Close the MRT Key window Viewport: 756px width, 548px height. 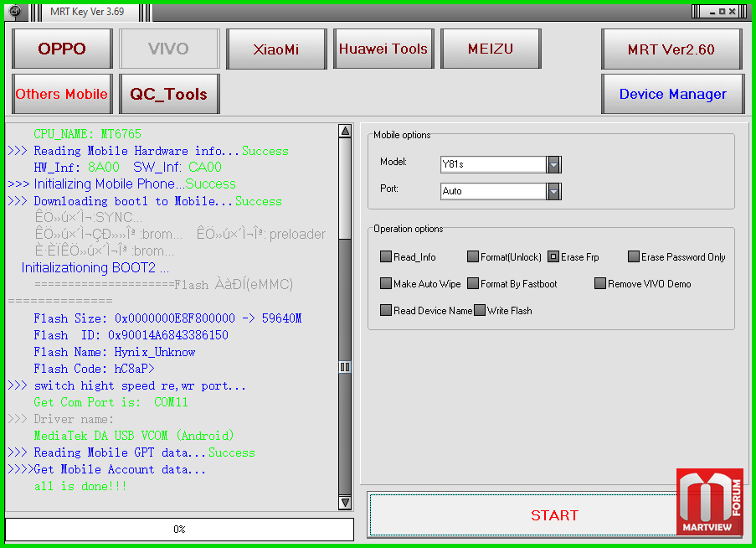click(x=732, y=12)
